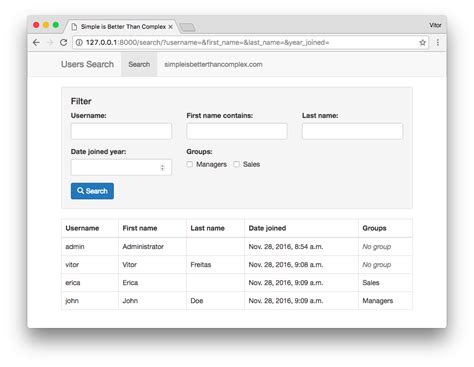Click the blue Search button
This screenshot has height=367, width=474.
(x=92, y=191)
